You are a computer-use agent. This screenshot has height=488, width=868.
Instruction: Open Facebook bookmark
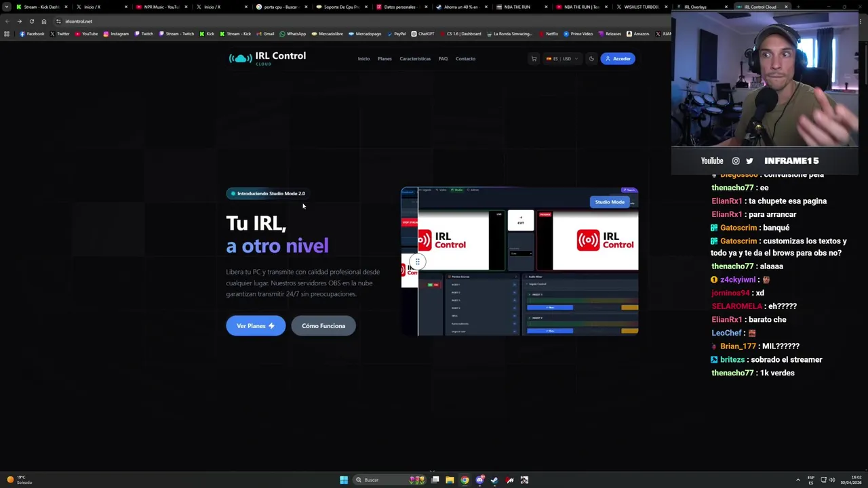coord(32,34)
